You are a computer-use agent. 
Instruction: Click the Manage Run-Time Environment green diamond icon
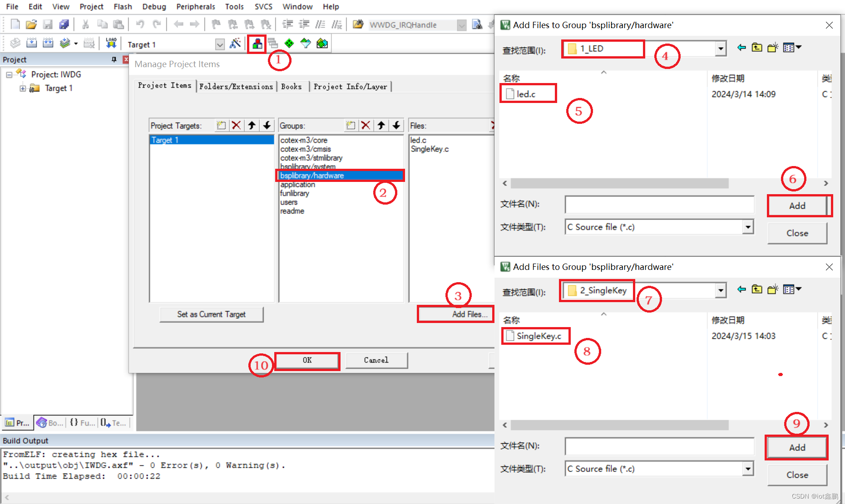pos(289,44)
